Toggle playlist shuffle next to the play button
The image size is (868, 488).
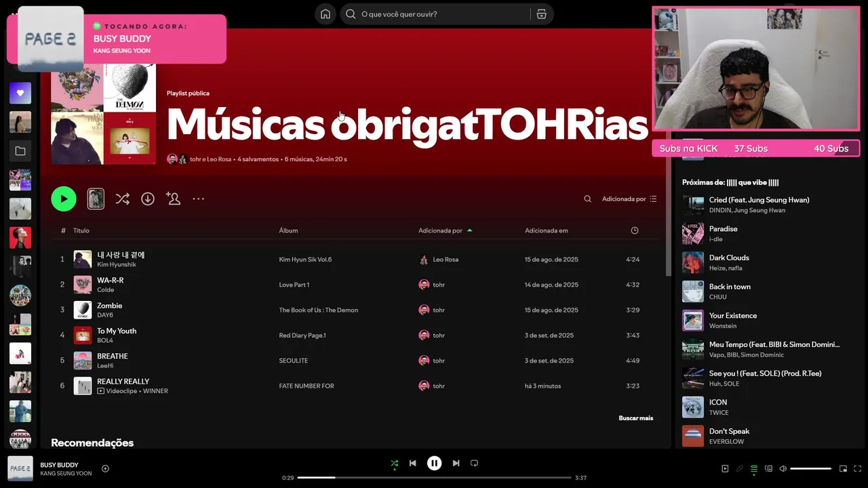click(x=122, y=199)
